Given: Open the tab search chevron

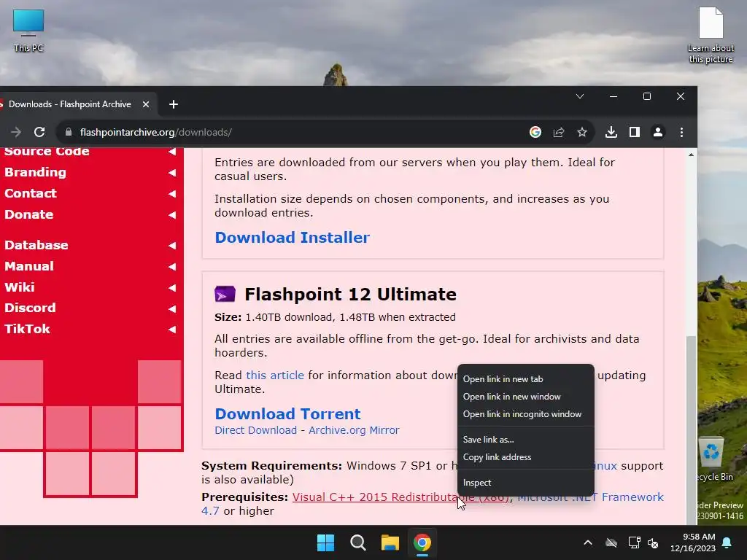Looking at the screenshot, I should (x=580, y=96).
